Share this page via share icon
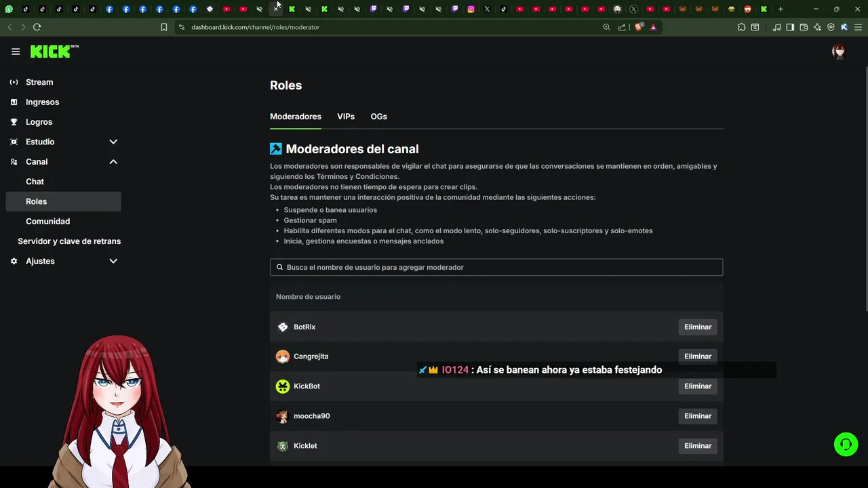868x488 pixels. click(622, 27)
